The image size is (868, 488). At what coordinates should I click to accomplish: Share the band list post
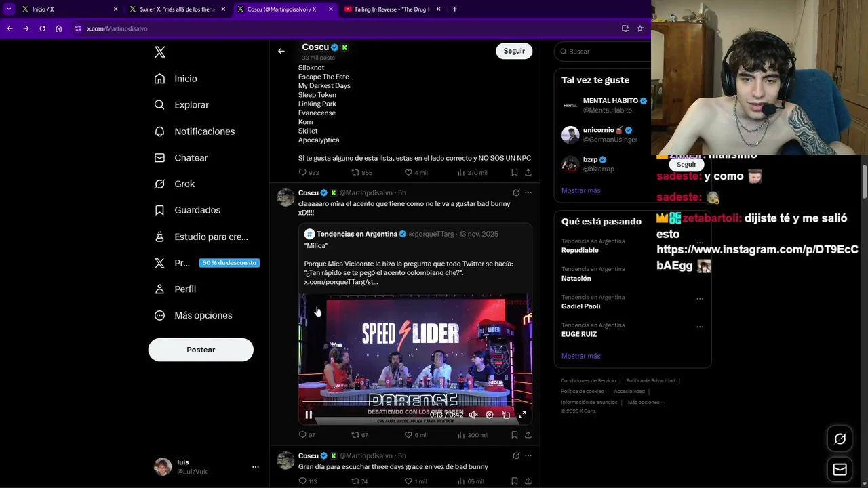(x=528, y=173)
